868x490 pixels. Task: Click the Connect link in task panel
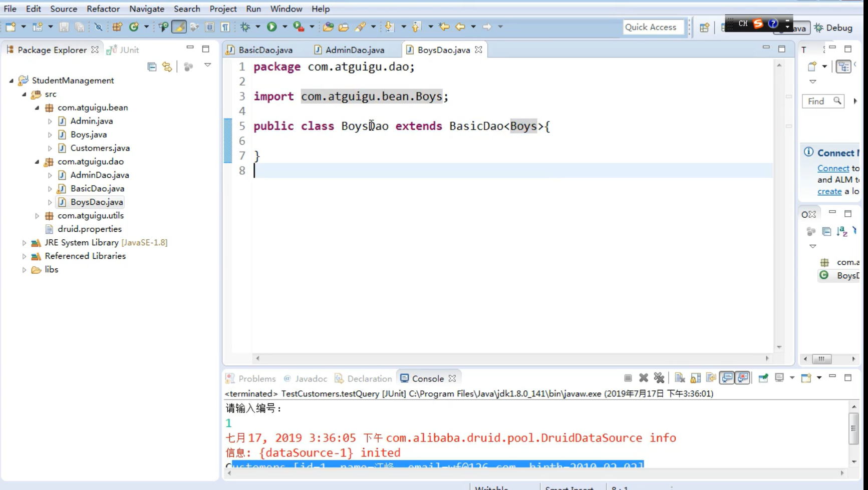pyautogui.click(x=833, y=168)
